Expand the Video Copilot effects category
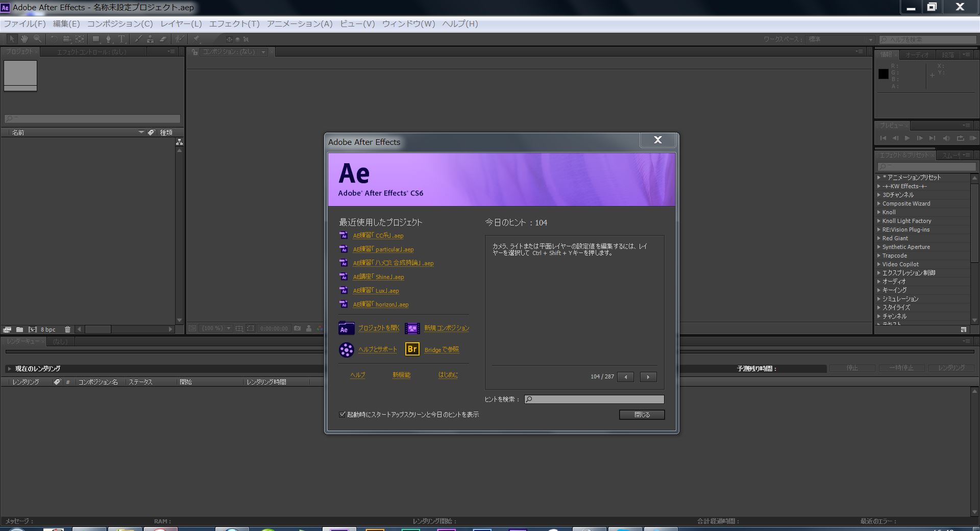The height and width of the screenshot is (531, 980). (879, 264)
